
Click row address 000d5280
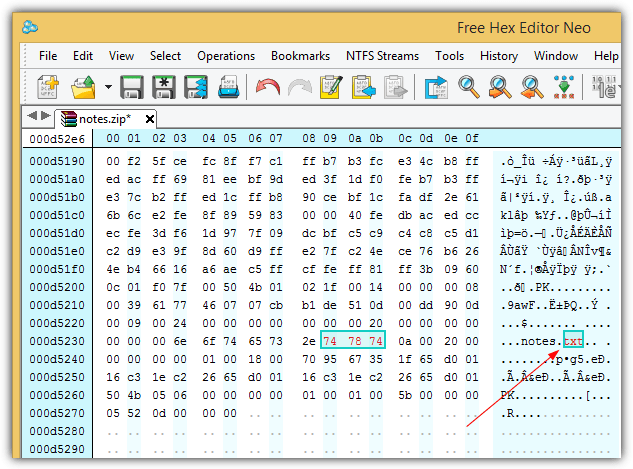pos(57,431)
